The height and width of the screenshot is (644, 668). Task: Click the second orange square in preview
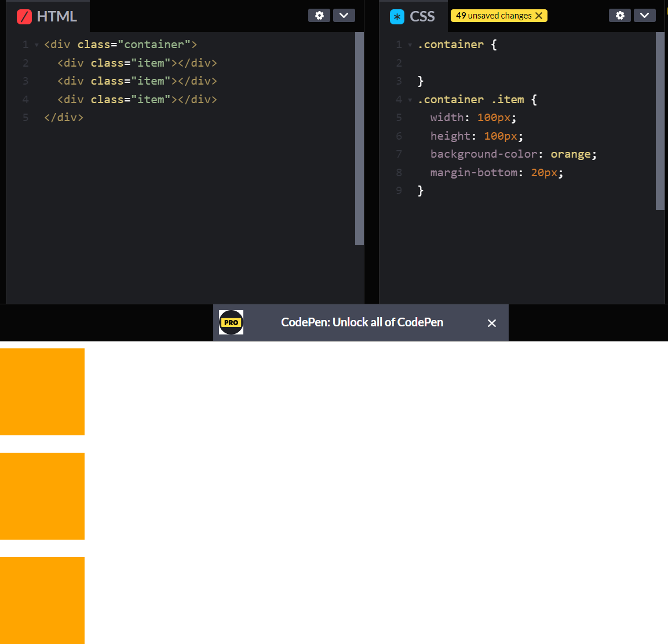(42, 496)
